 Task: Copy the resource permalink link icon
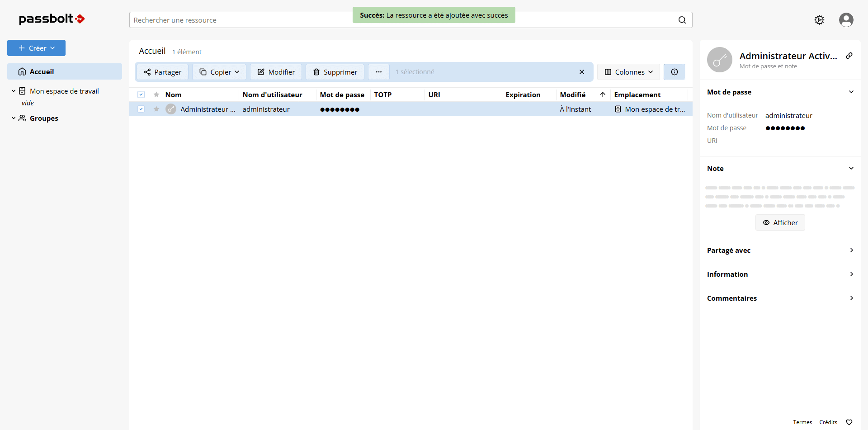coord(849,56)
